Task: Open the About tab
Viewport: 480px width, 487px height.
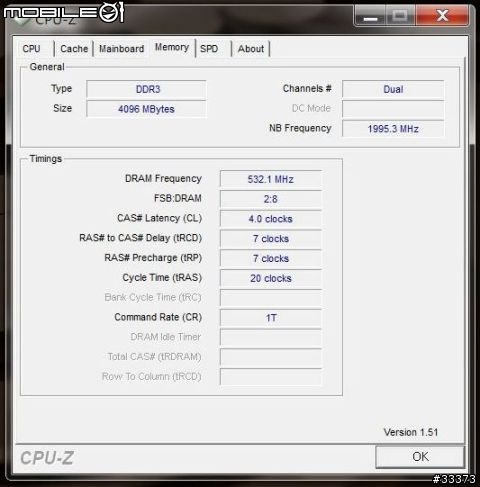Action: click(x=251, y=49)
